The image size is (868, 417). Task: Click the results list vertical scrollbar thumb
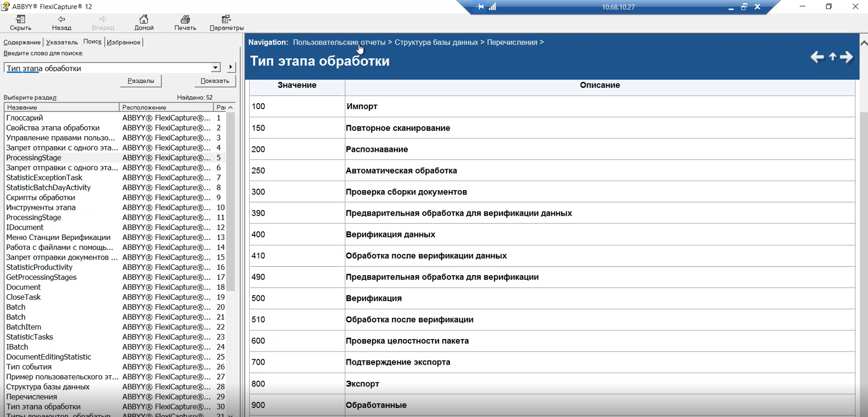point(231,202)
